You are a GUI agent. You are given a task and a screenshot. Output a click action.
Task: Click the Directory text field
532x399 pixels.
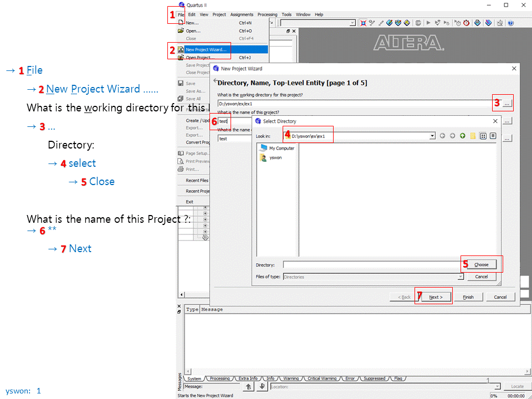coord(374,265)
